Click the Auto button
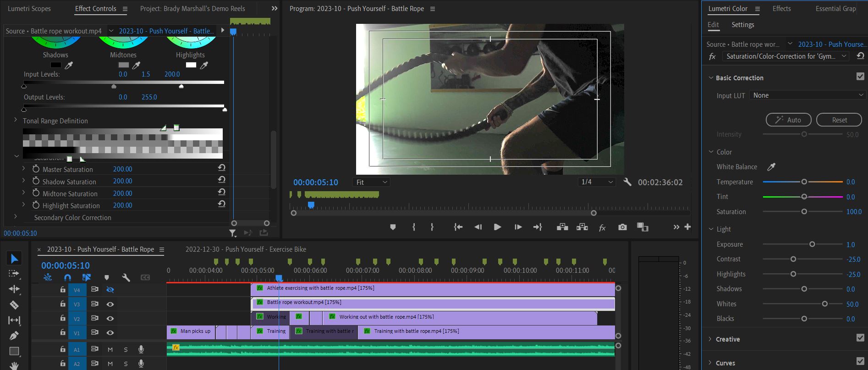 coord(788,120)
